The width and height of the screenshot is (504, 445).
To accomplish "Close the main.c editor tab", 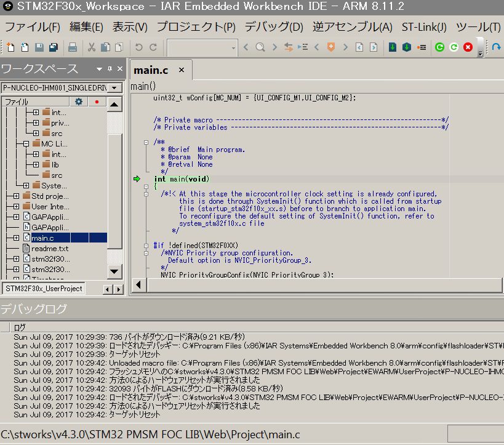I will point(182,70).
